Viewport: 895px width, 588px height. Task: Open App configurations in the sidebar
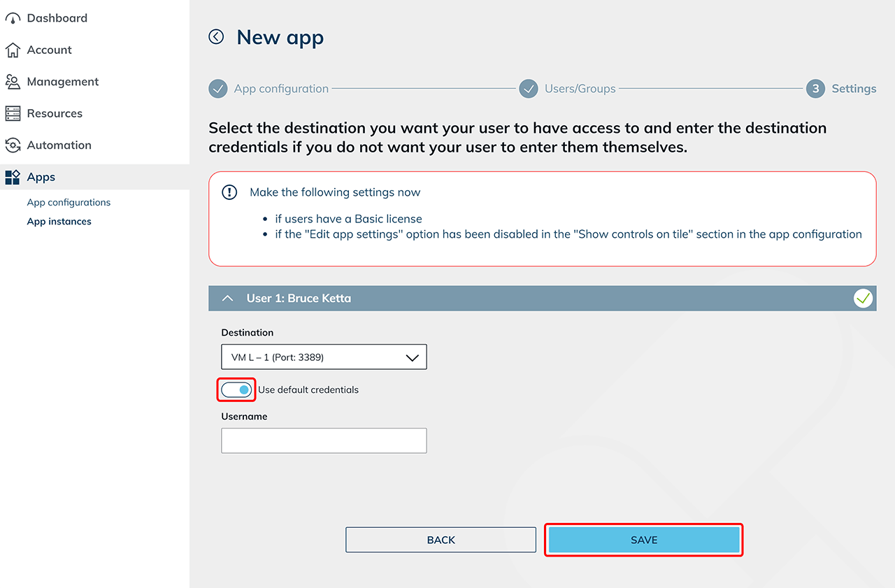click(x=69, y=202)
